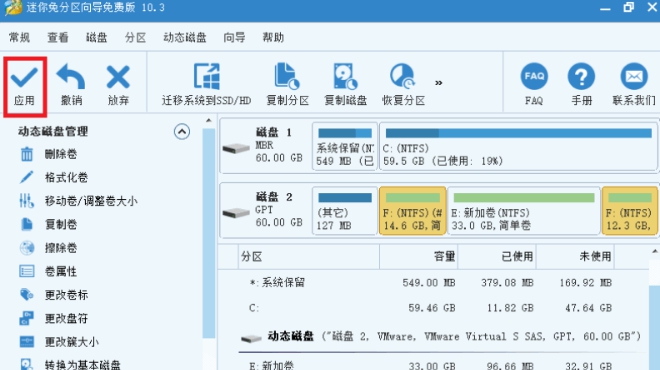Restore down the partition wizard window
660x370 pixels.
(x=629, y=7)
